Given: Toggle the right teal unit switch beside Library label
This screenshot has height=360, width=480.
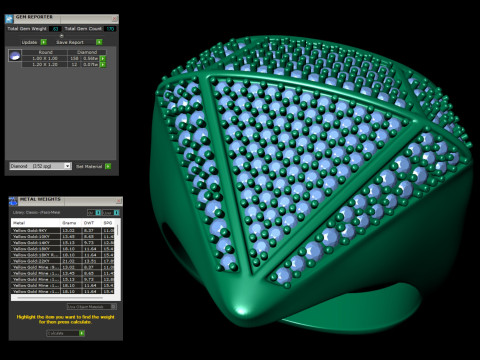Looking at the screenshot, I should (116, 212).
